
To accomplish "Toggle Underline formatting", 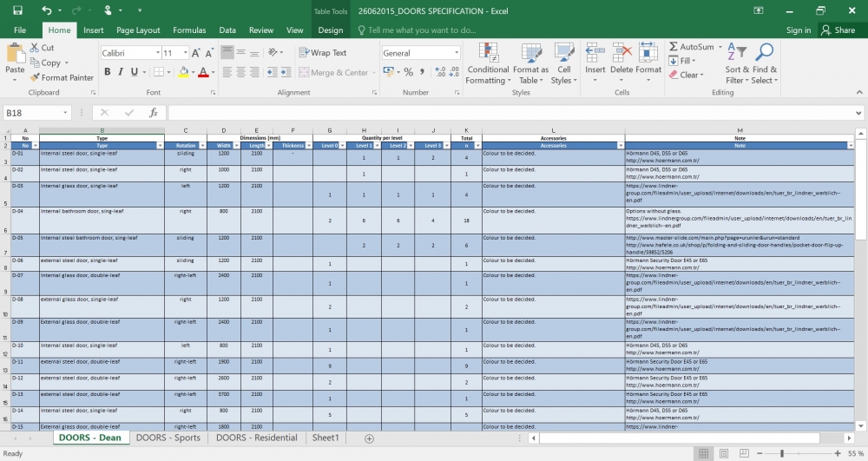I will point(134,72).
